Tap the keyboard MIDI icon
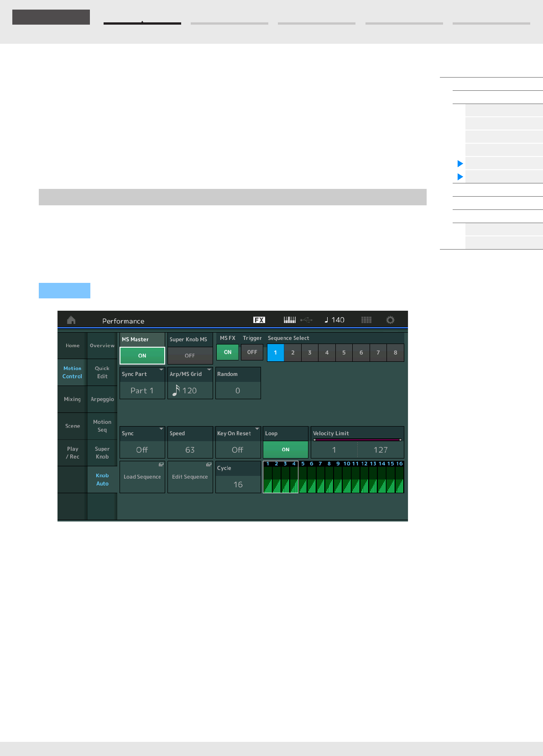The width and height of the screenshot is (543, 756). 290,320
